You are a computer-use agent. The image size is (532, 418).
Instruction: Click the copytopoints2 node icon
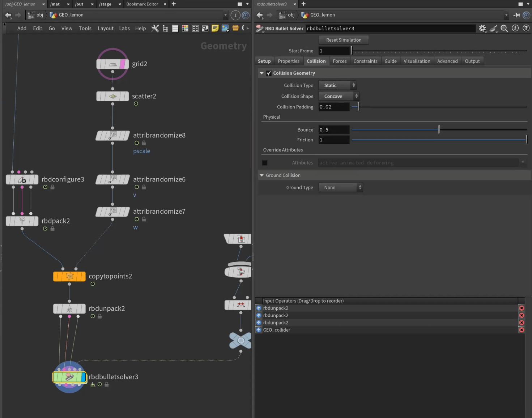point(69,277)
